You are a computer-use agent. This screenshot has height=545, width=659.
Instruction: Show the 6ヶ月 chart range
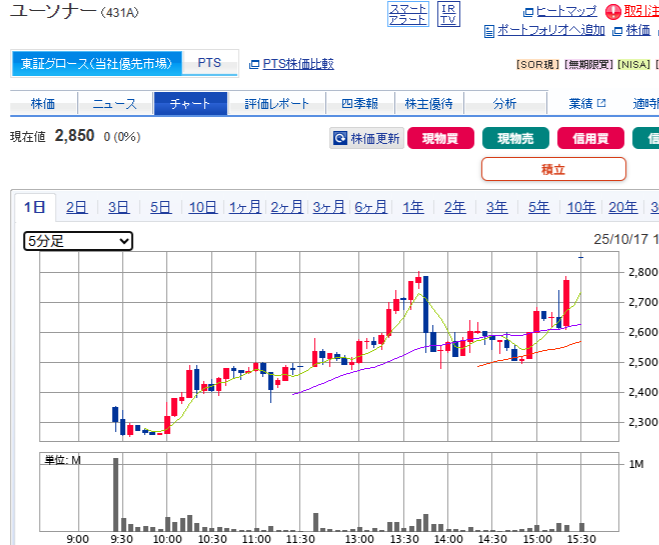coord(370,207)
